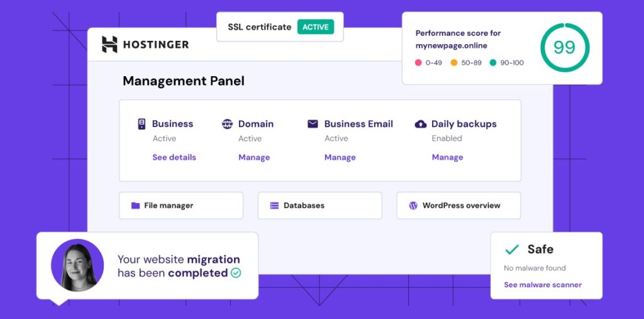
Task: Click the Management Panel heading
Action: point(184,81)
